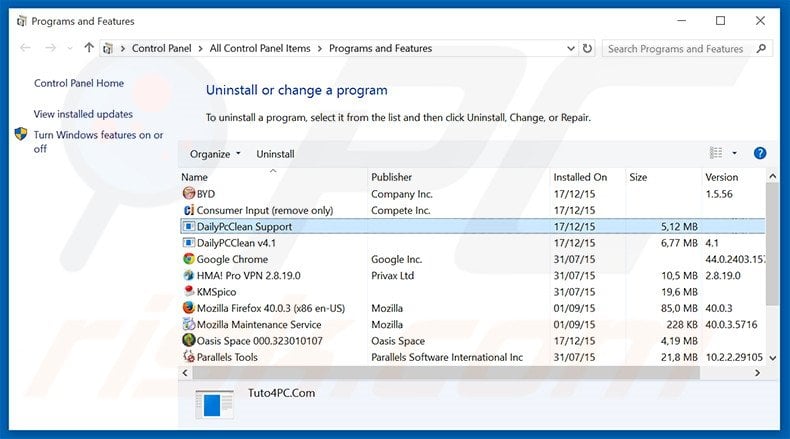This screenshot has height=439, width=790.
Task: Click the Programs and Features title bar icon
Action: pyautogui.click(x=21, y=21)
